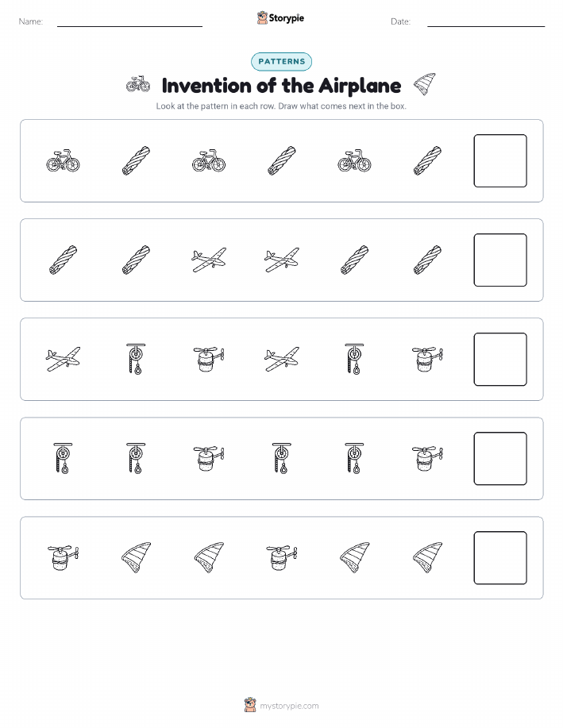This screenshot has height=728, width=563.
Task: Click the first pulley in row four
Action: click(64, 458)
